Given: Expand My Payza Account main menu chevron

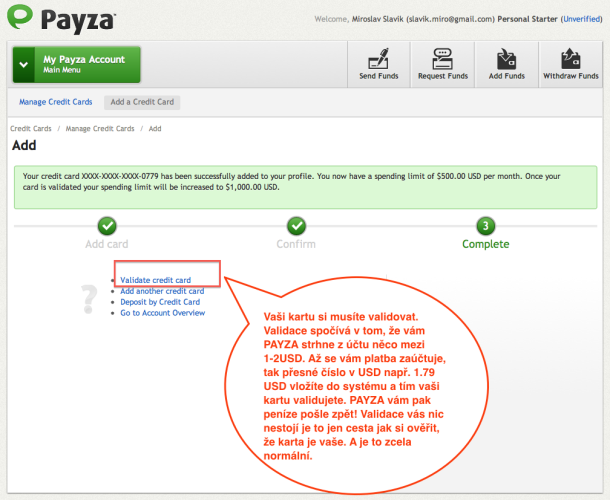Looking at the screenshot, I should coord(24,65).
